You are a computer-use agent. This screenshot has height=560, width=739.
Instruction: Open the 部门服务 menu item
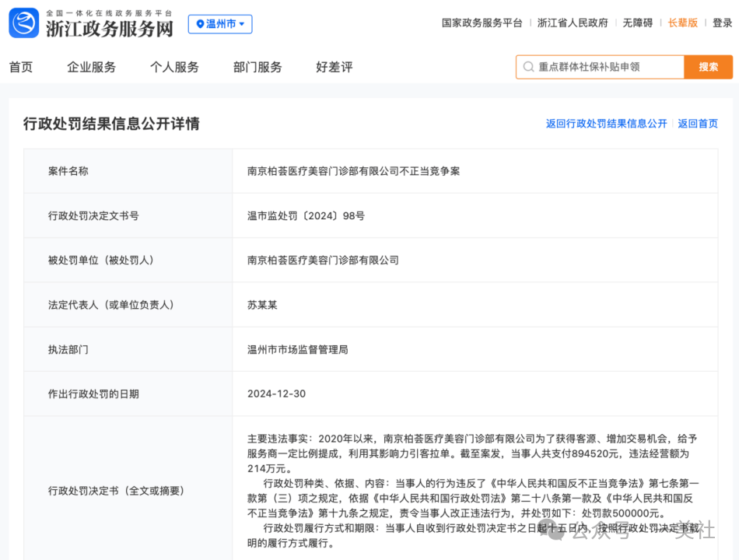point(257,67)
